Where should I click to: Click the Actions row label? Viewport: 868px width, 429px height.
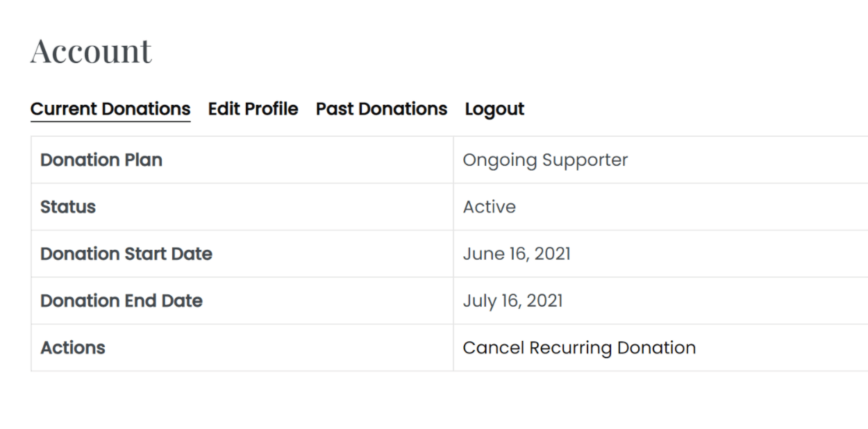(72, 347)
